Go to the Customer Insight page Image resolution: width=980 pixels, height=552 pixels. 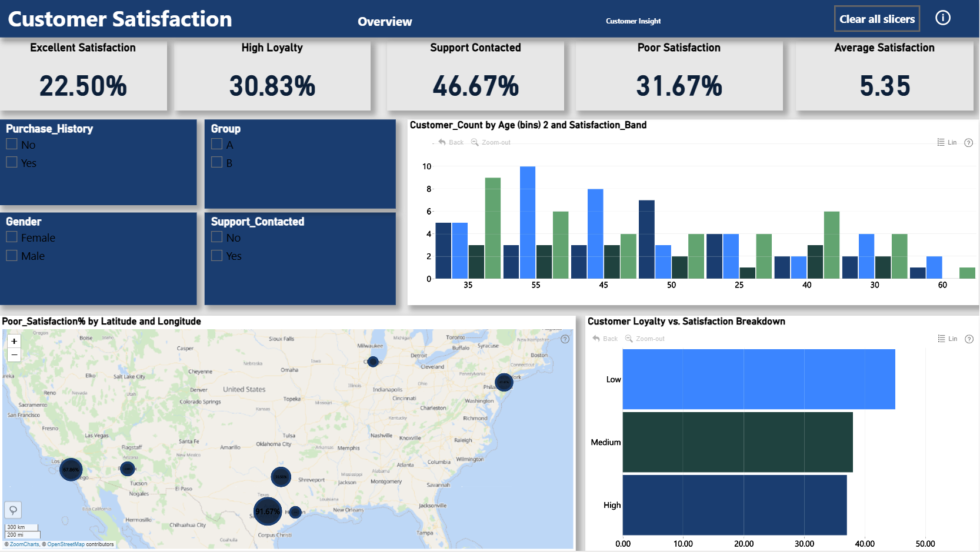[634, 21]
